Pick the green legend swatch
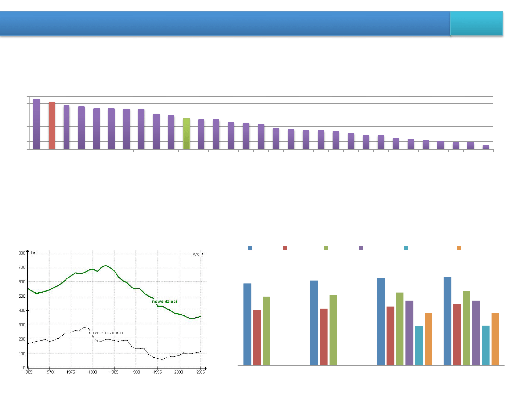Viewport: 532px width, 399px height. click(326, 249)
